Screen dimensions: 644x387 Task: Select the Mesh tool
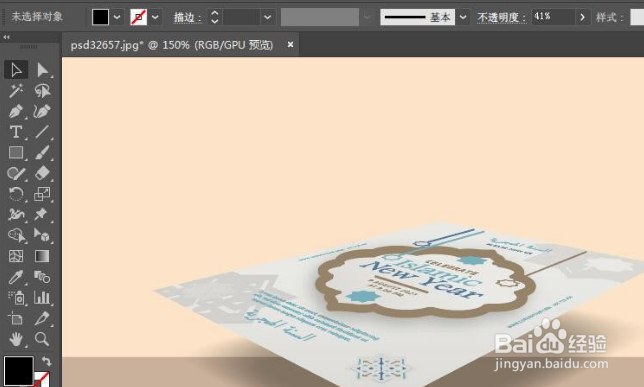(16, 256)
